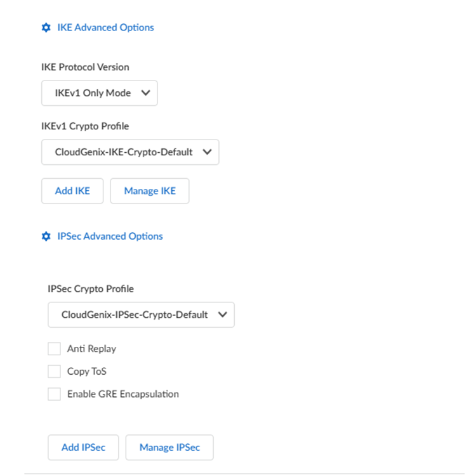Screen dimensions: 476x475
Task: Open Manage IPSec profiles
Action: point(169,448)
